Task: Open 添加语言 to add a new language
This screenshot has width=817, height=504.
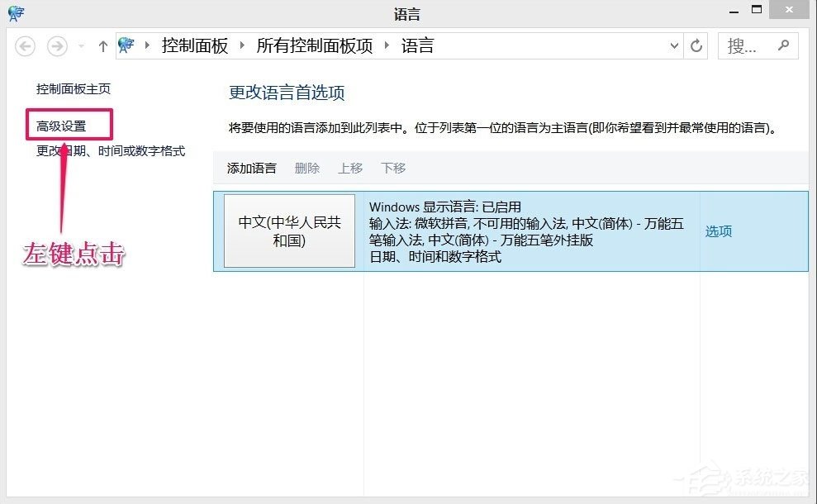Action: [x=251, y=169]
